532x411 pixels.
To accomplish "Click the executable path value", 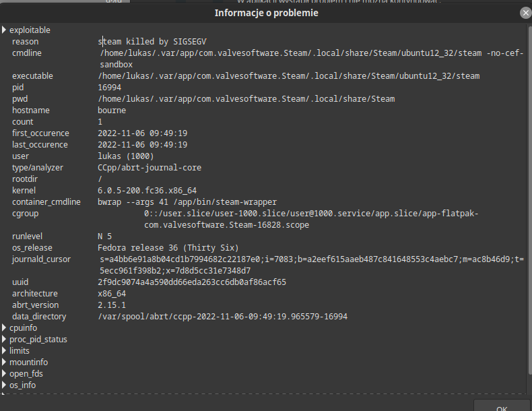I will tap(289, 76).
